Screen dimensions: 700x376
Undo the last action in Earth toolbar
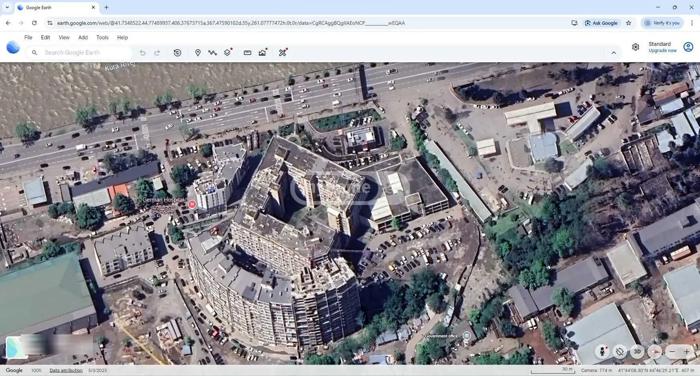coord(142,53)
